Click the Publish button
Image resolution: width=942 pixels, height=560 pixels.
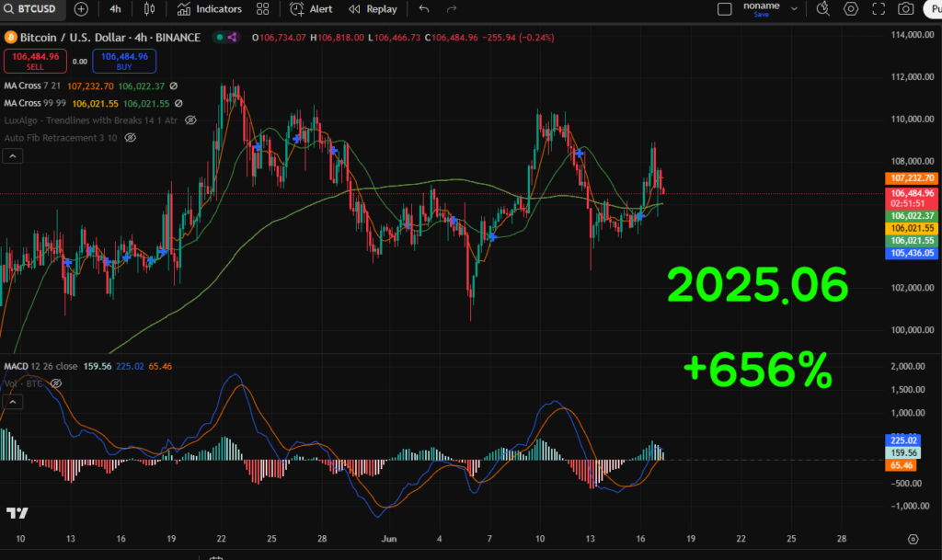[x=934, y=9]
